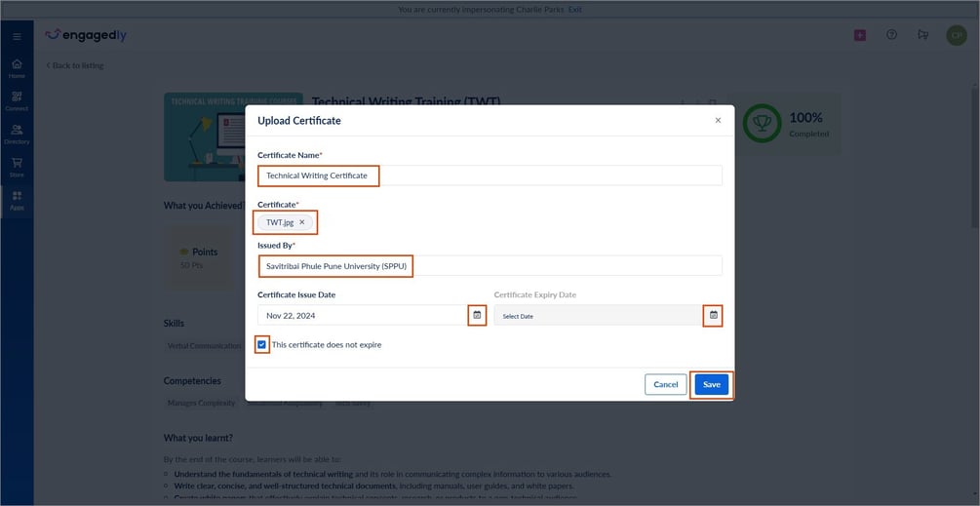Open Apps in the sidebar
Viewport: 980px width, 506px height.
pos(17,200)
